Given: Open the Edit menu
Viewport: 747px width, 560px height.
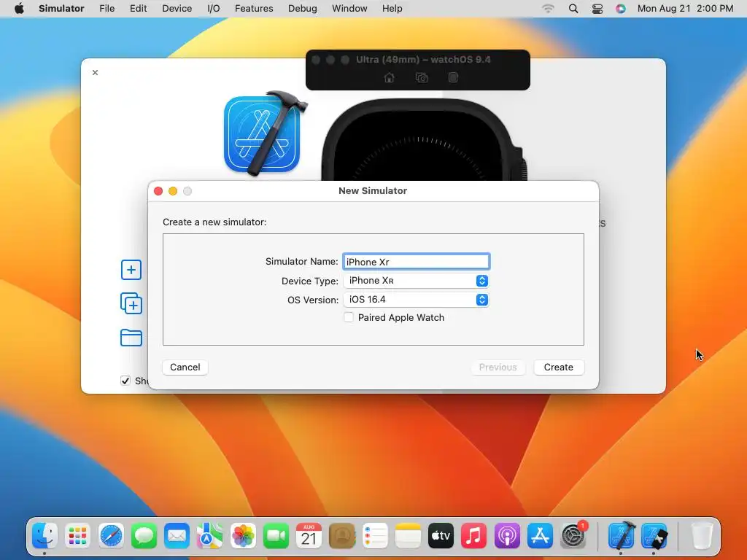Looking at the screenshot, I should point(138,9).
